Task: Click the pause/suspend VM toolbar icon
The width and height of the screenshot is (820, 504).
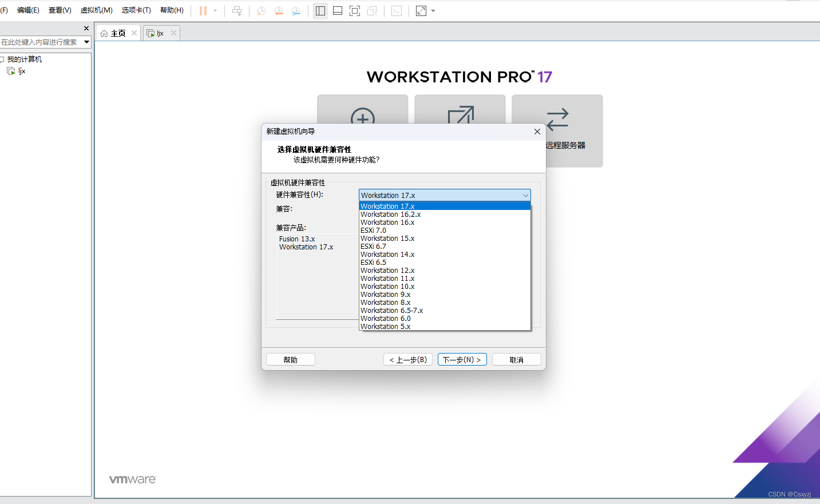Action: click(203, 11)
